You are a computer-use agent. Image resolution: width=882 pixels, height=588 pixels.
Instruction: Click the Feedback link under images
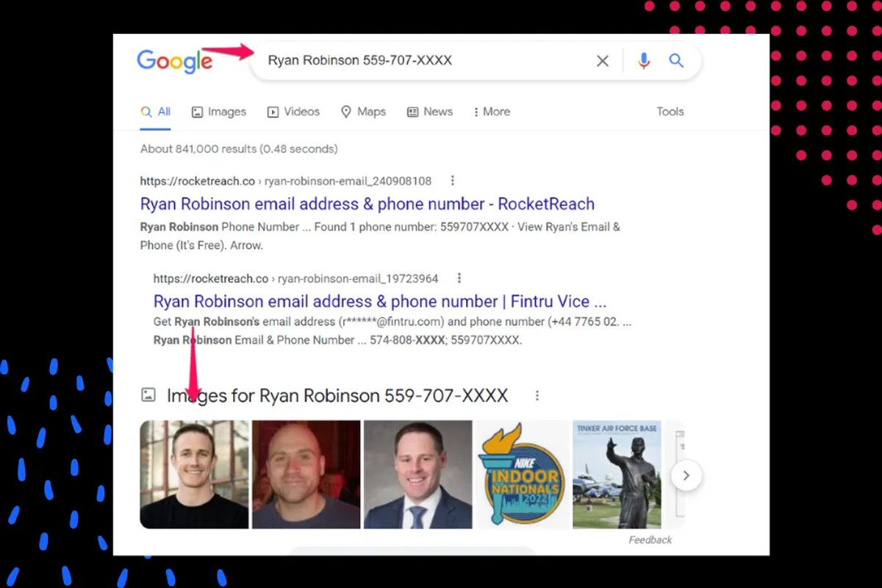pyautogui.click(x=650, y=540)
